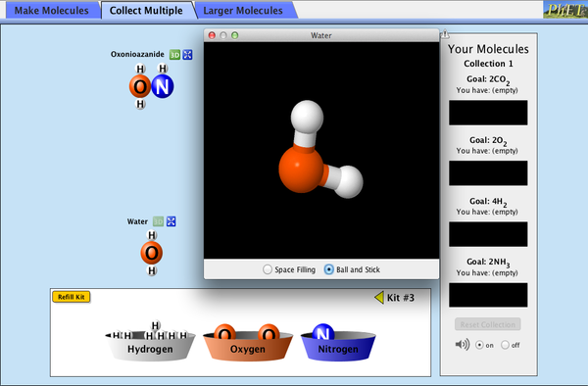
Task: Show 3D view of Oxonioazanide
Action: [174, 55]
